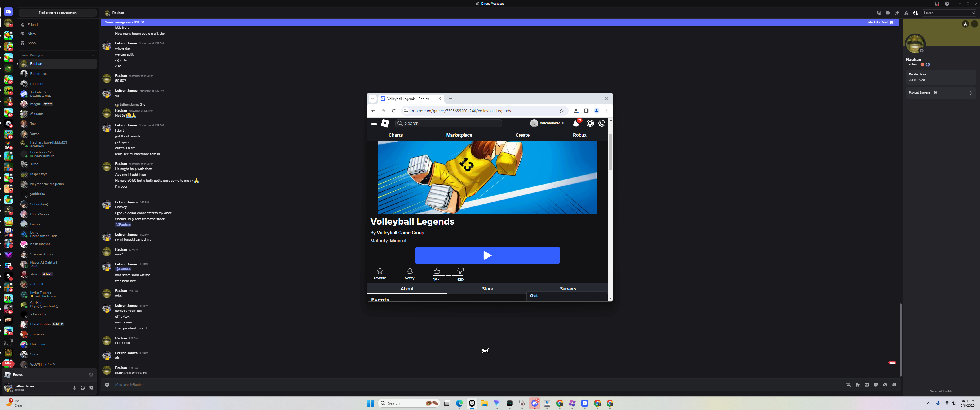Switch to the Store tab
The height and width of the screenshot is (410, 980).
[x=487, y=289]
